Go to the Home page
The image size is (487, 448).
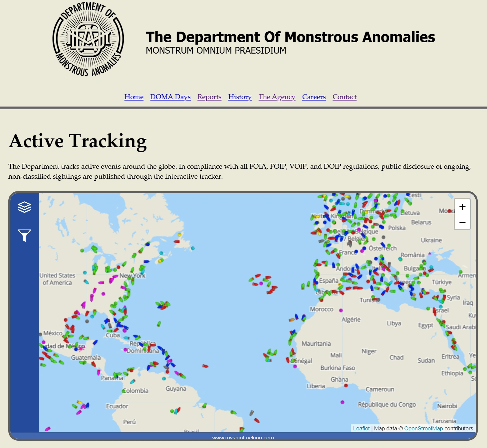pos(134,97)
